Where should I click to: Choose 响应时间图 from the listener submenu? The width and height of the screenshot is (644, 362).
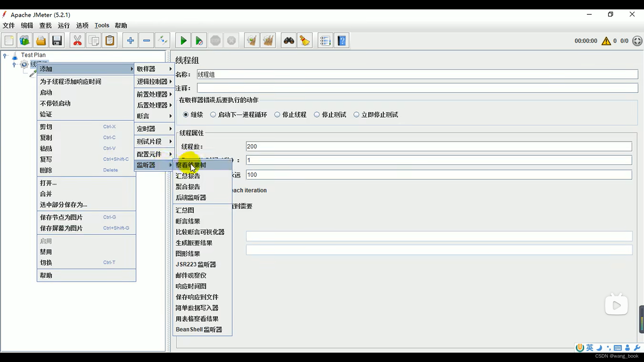click(202, 286)
